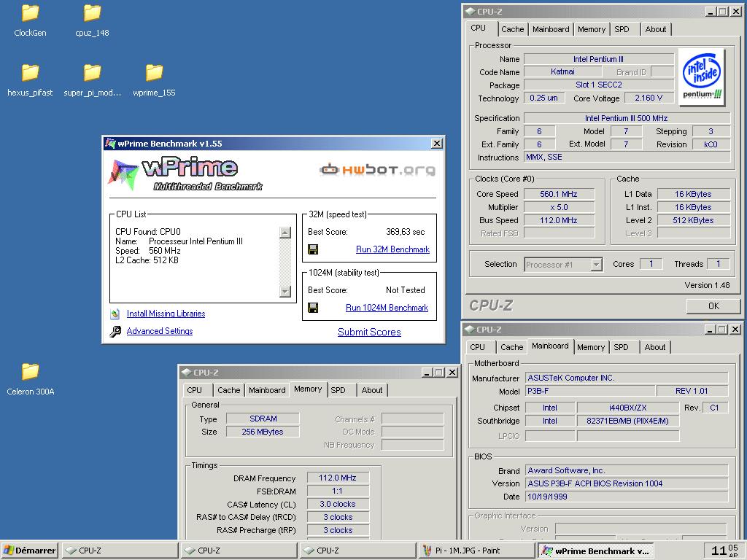Click the Core Voltage 2.160 V field

coord(649,98)
